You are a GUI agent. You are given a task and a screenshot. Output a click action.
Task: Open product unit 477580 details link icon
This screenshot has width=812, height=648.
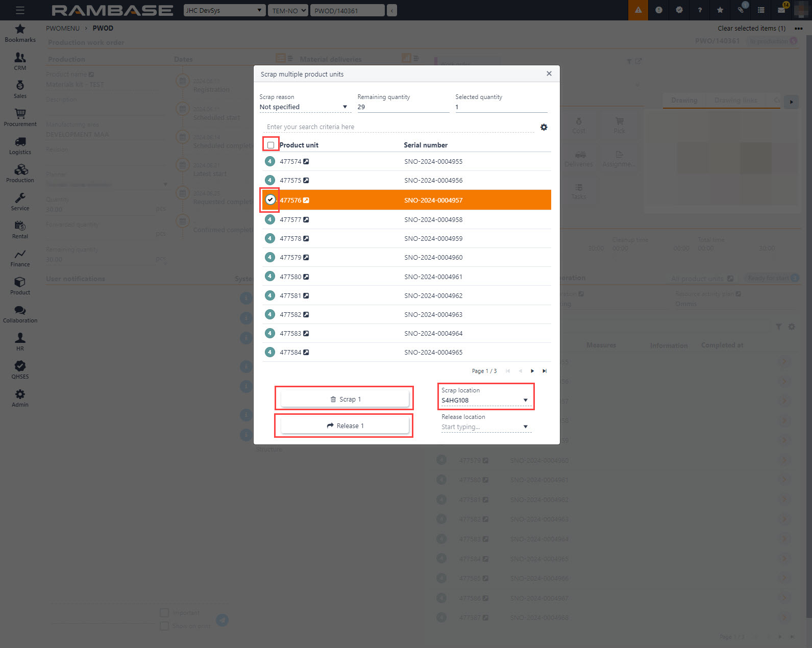[306, 277]
